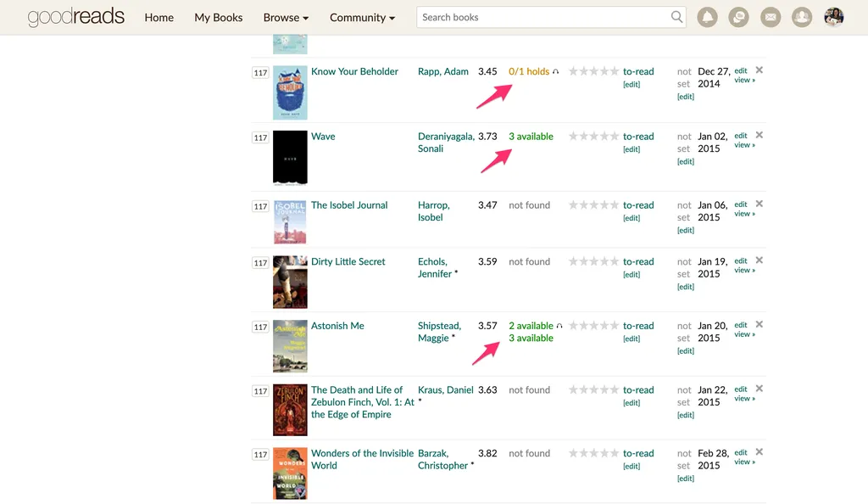The image size is (868, 504).
Task: Open Zebulon Finch cover thumbnail
Action: pyautogui.click(x=290, y=410)
